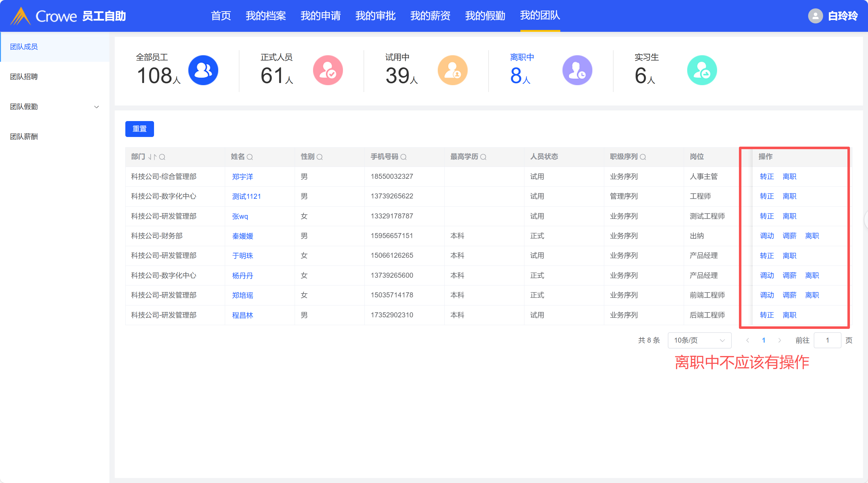Open search icon in 姓名 column header

pos(250,157)
